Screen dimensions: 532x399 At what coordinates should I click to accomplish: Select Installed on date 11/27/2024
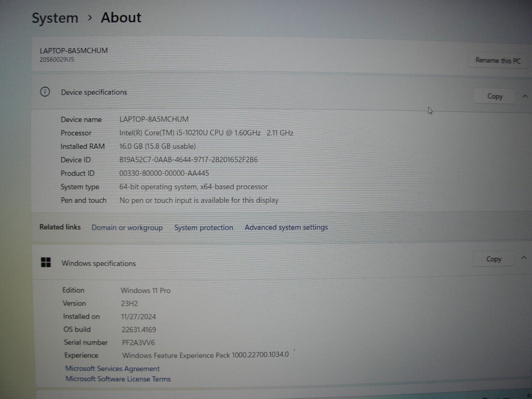pos(139,317)
